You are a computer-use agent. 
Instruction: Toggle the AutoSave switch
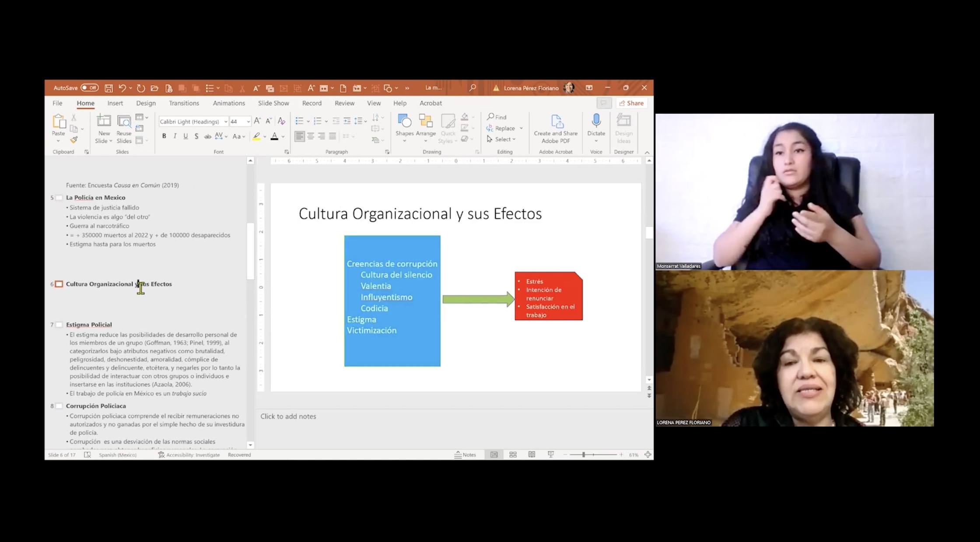coord(90,88)
